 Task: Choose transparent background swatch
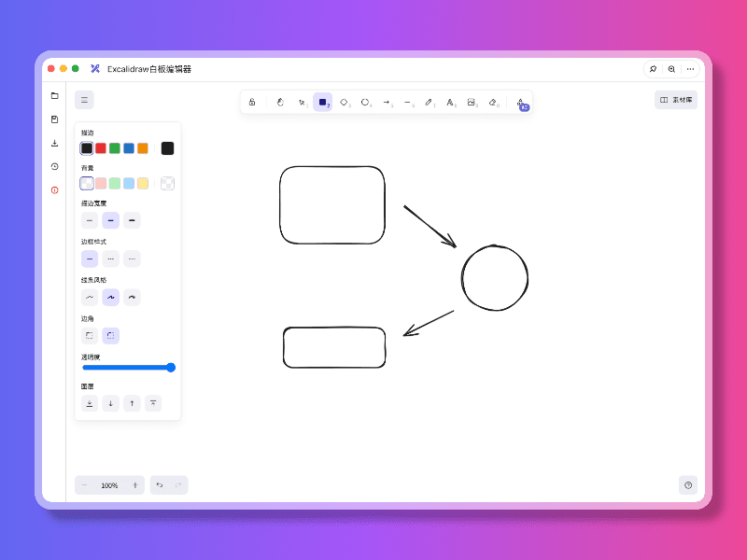tap(87, 183)
